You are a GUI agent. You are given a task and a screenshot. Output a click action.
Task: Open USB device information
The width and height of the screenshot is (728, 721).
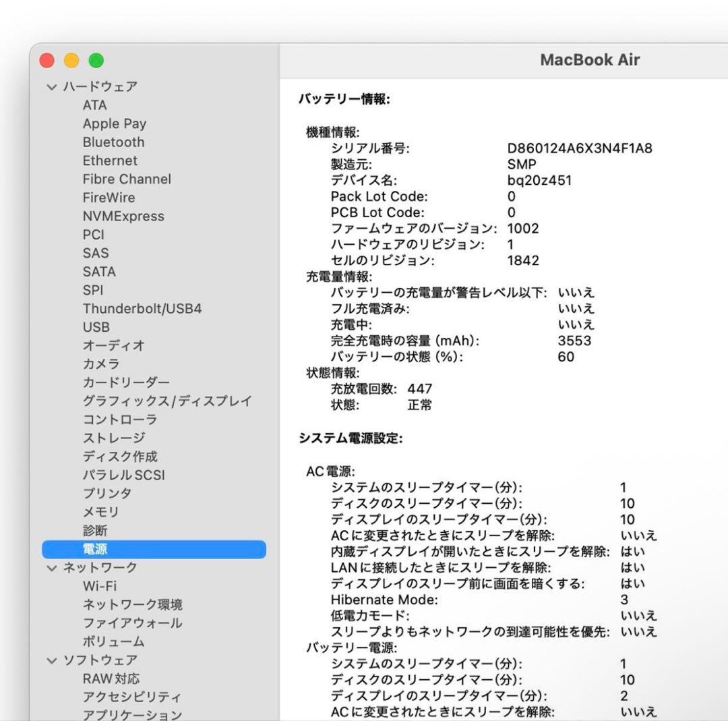coord(96,327)
